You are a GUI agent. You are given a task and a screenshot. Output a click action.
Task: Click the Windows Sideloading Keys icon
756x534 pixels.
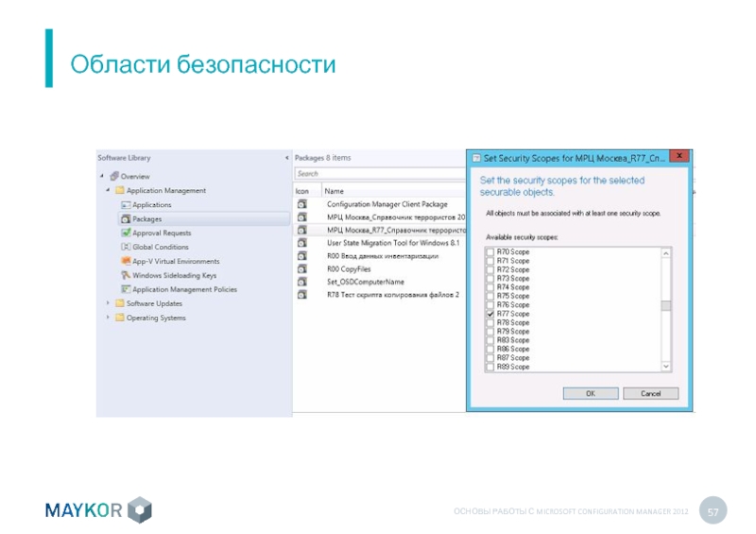pos(126,275)
